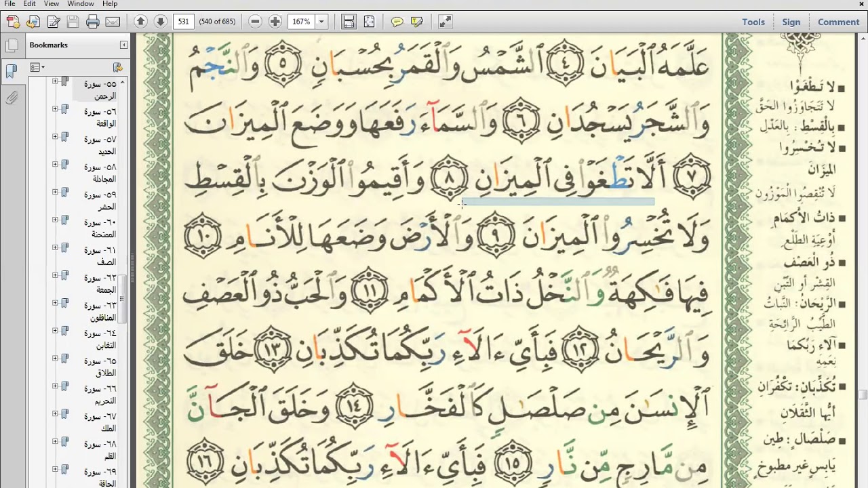Jump to bookmark ٦٨- سورة القلم

click(100, 451)
